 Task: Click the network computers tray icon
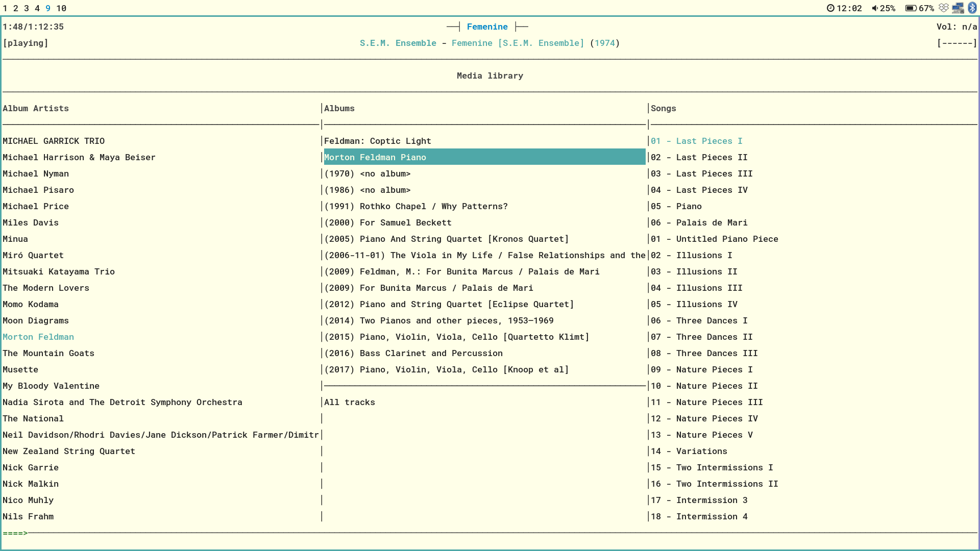pos(958,8)
